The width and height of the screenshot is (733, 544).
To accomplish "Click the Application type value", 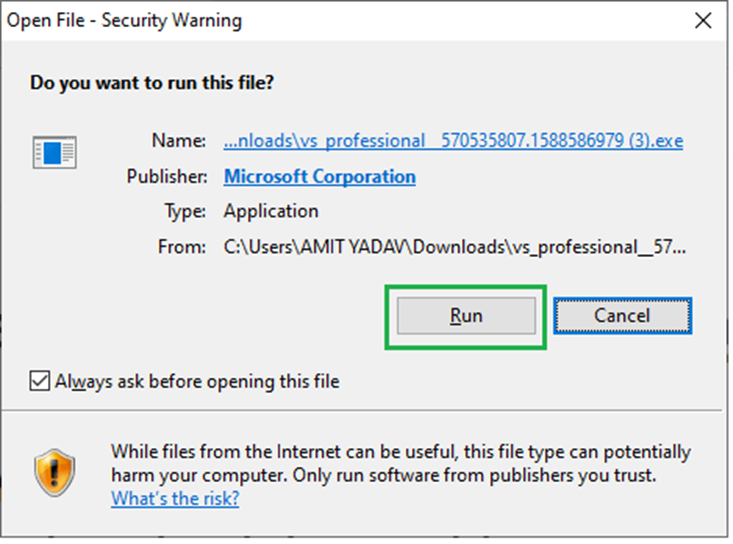I will point(271,211).
